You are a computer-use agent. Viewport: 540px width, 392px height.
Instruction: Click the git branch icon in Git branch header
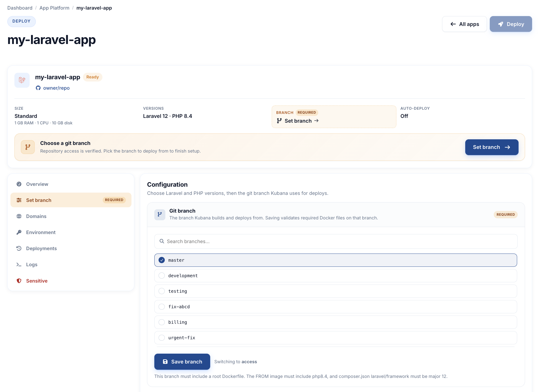pos(160,214)
